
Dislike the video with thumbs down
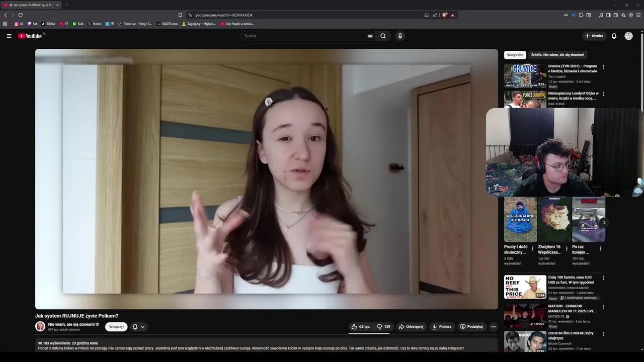384,326
